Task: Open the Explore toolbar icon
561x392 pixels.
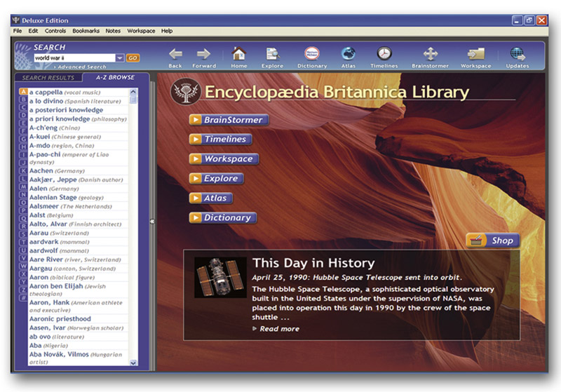Action: (x=273, y=54)
